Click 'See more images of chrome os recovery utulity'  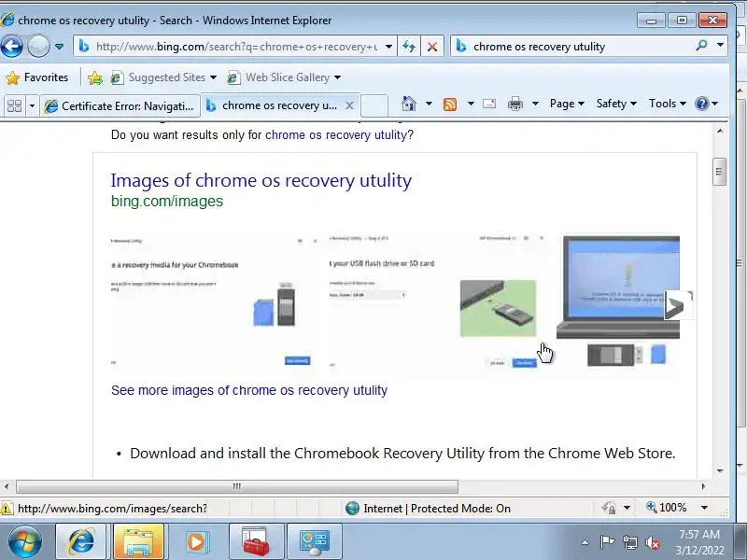point(249,390)
